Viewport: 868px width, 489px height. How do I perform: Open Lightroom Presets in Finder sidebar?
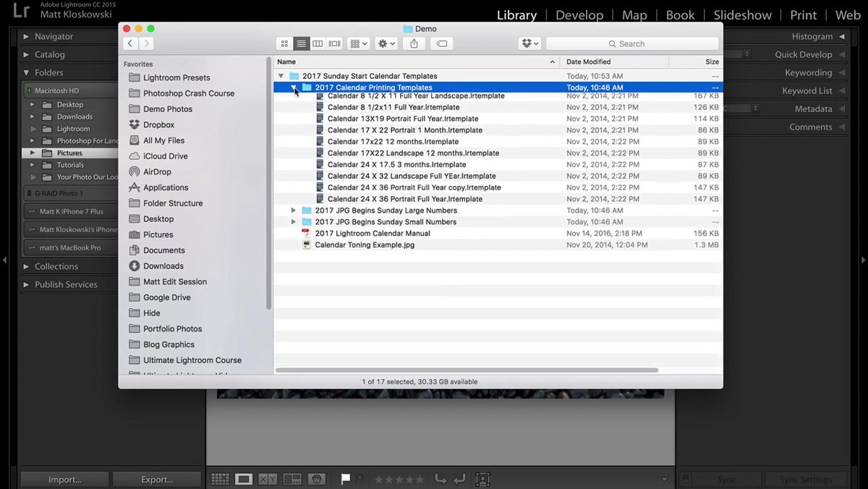[176, 77]
